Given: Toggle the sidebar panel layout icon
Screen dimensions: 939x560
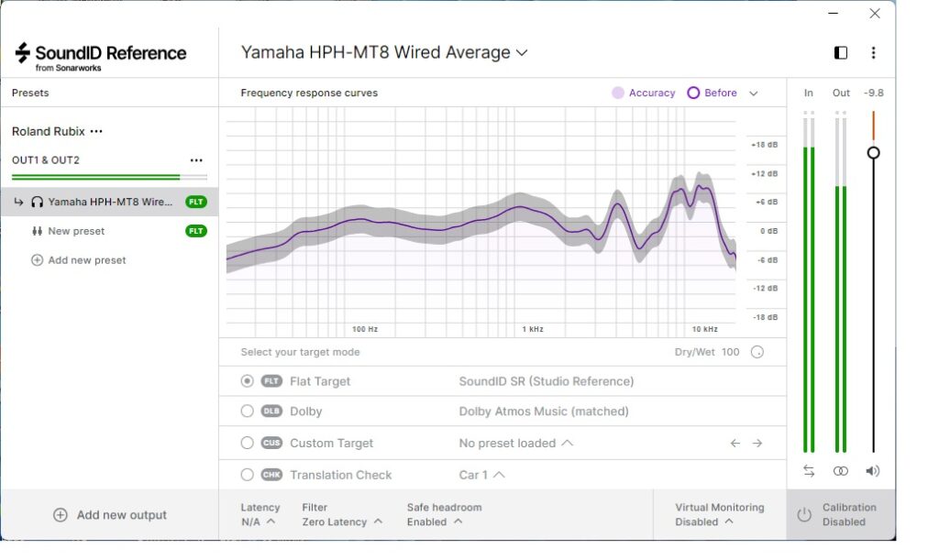Looking at the screenshot, I should (x=841, y=53).
